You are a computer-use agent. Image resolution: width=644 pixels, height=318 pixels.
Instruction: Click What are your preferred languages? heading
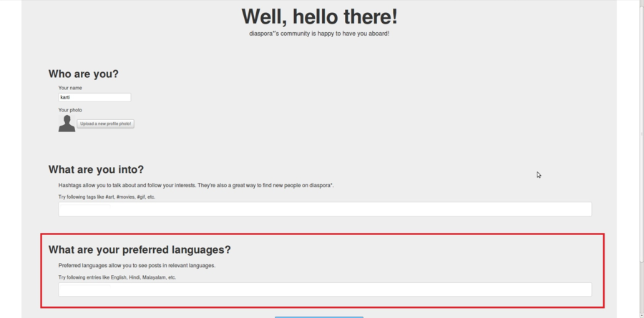(140, 249)
